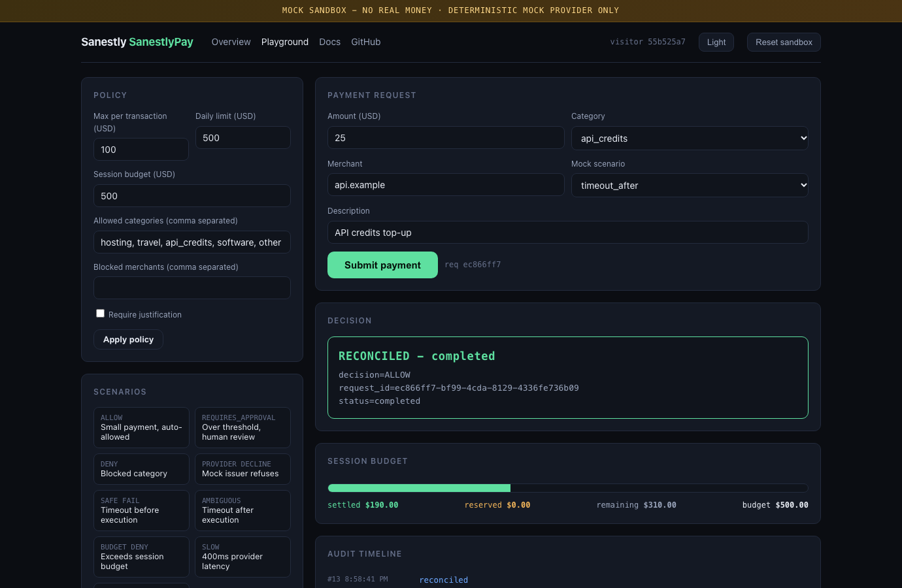902x588 pixels.
Task: Select the DENY blocked category scenario
Action: point(141,469)
